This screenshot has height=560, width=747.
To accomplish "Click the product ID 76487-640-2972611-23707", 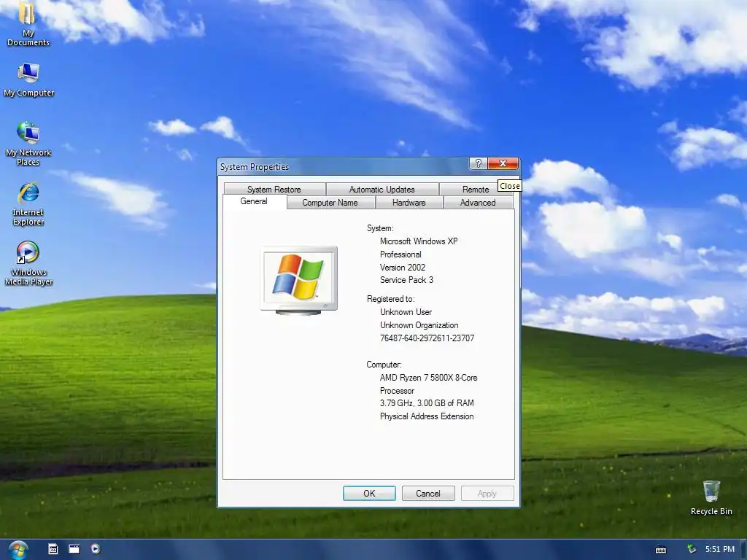I will 427,338.
